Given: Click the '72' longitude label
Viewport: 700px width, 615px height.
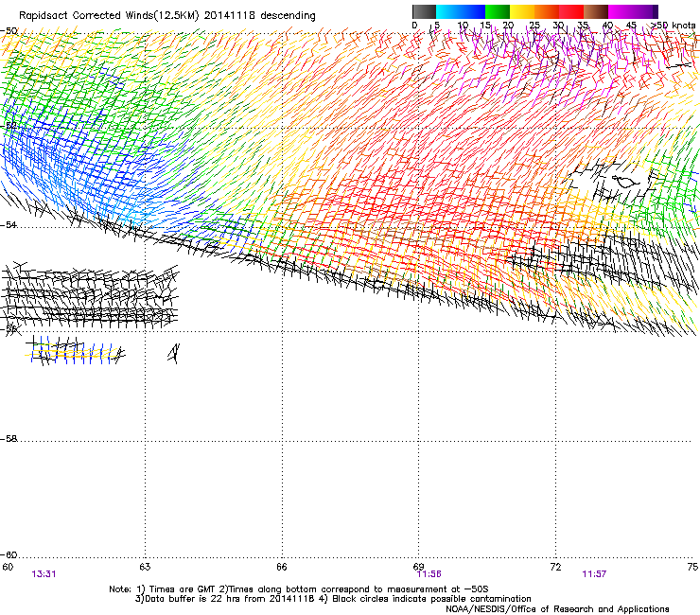Looking at the screenshot, I should click(555, 567).
